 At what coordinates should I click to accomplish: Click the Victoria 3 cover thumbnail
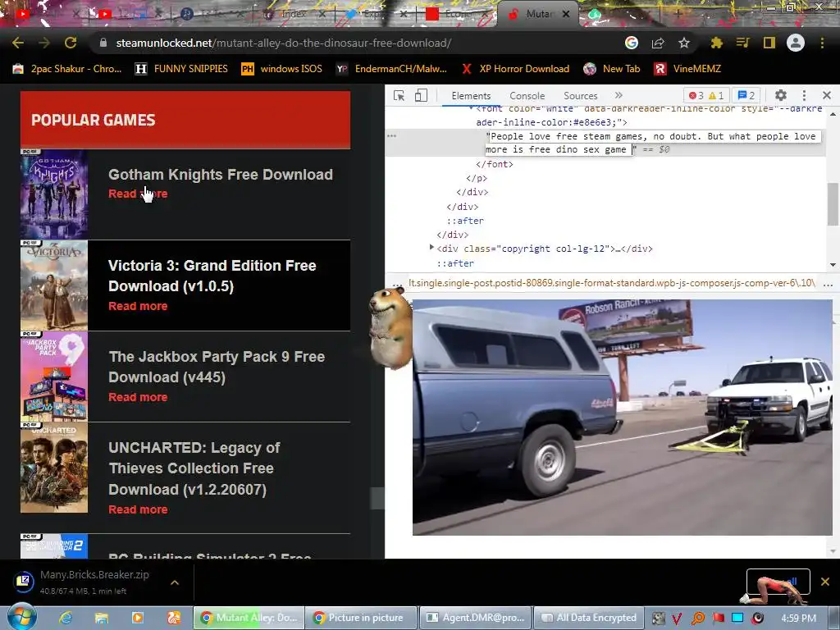tap(54, 285)
